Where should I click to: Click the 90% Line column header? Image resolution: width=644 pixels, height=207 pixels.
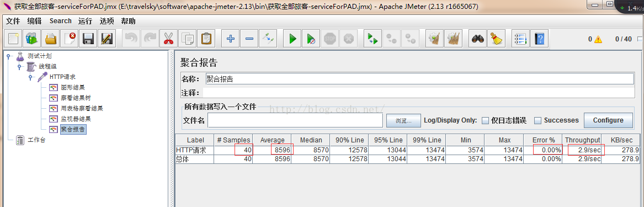pyautogui.click(x=349, y=140)
